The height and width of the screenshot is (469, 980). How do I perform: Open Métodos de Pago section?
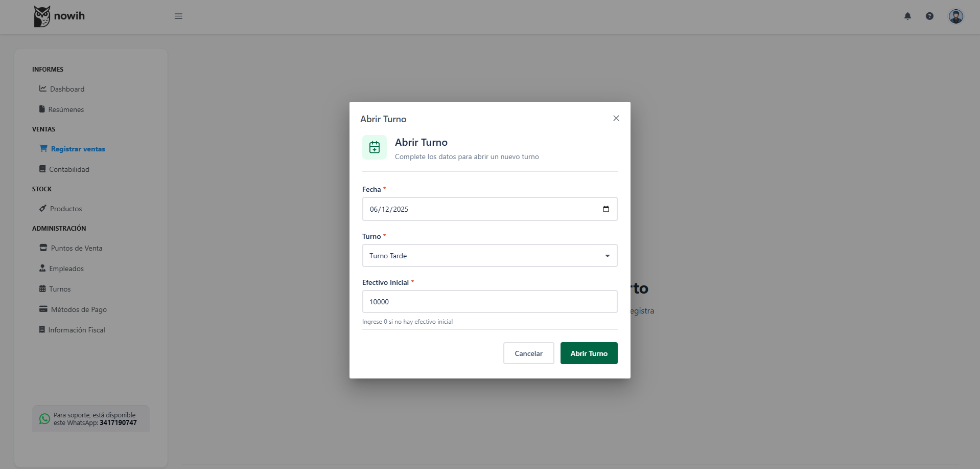tap(79, 309)
